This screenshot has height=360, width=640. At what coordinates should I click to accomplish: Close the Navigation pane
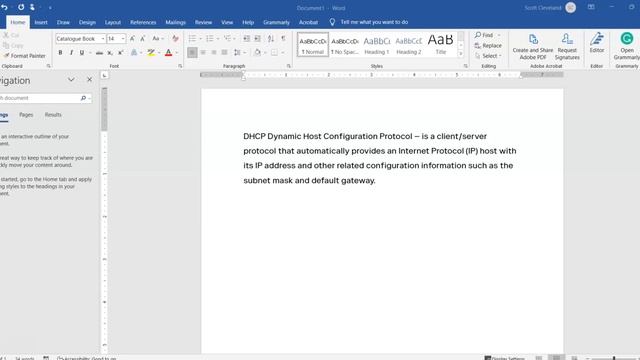click(89, 80)
